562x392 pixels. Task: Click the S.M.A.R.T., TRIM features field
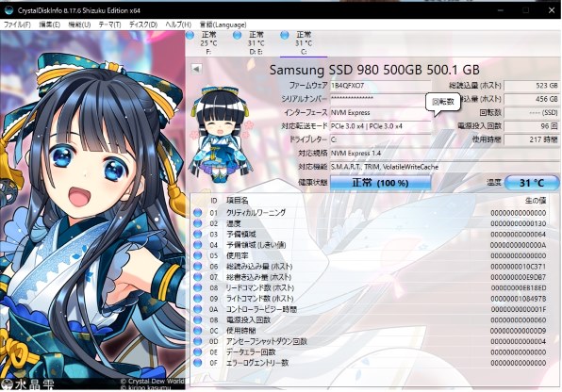point(444,167)
